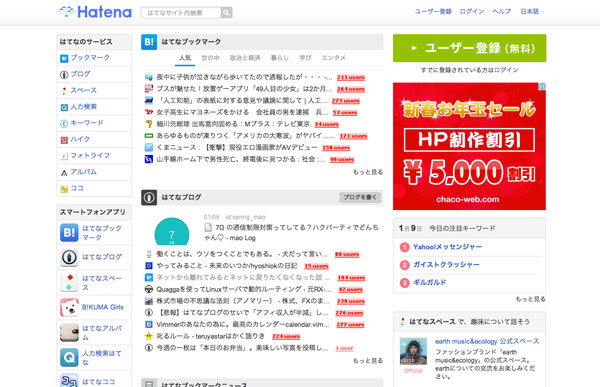
Task: Open はてなスペース smartphone app icon
Action: pyautogui.click(x=69, y=282)
